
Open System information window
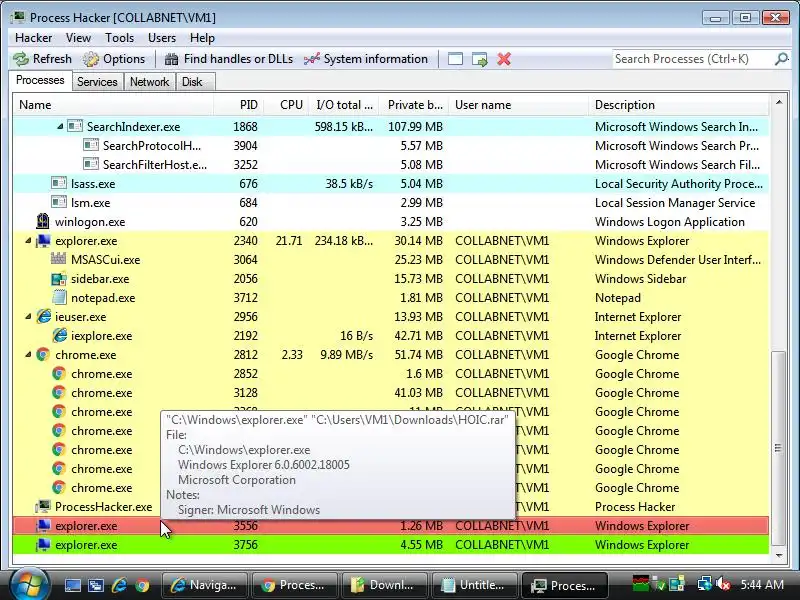[x=366, y=59]
